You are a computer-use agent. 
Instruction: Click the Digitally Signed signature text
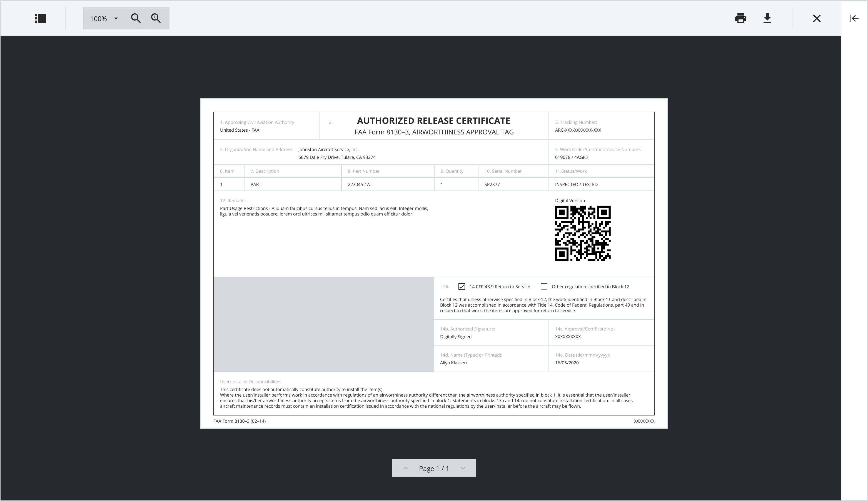click(x=456, y=337)
